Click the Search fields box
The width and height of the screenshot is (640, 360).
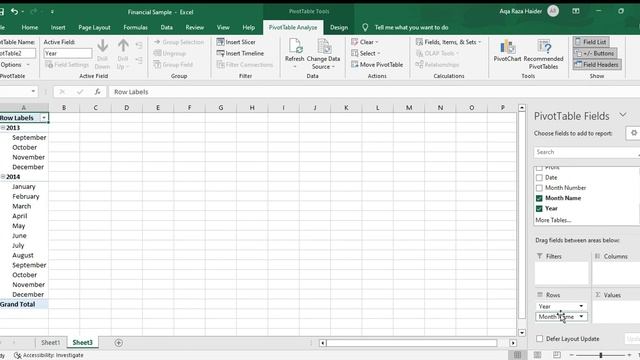point(587,152)
